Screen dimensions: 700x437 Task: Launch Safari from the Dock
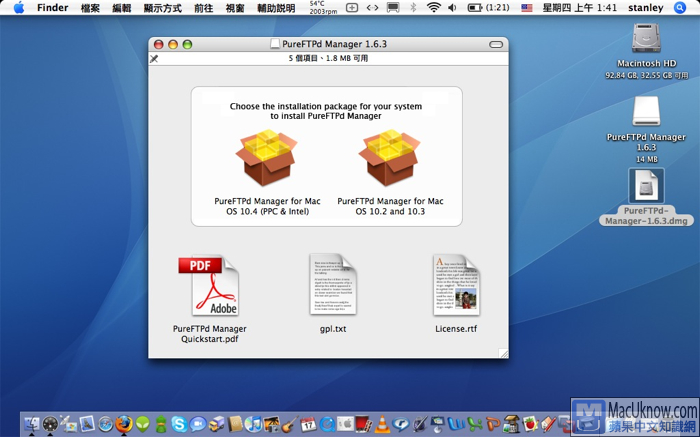[105, 425]
